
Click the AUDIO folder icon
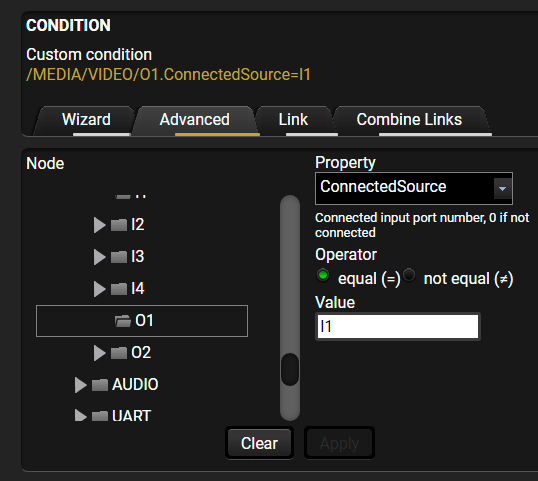pyautogui.click(x=100, y=385)
